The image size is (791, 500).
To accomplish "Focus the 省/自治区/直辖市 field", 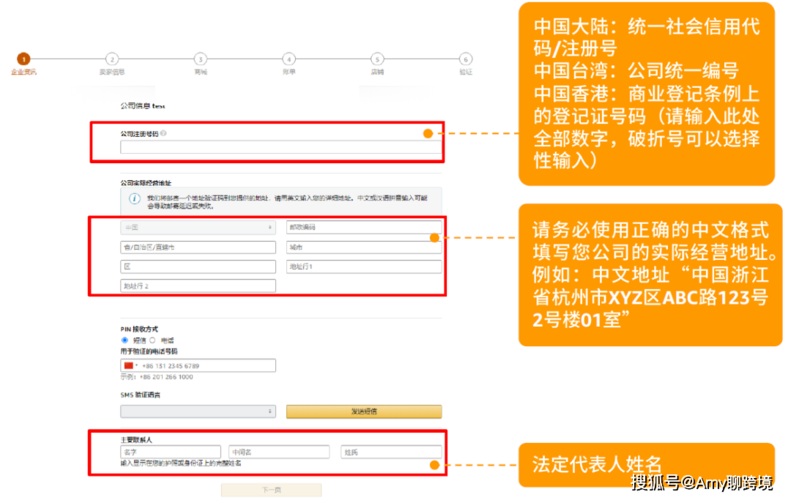I will click(x=198, y=247).
